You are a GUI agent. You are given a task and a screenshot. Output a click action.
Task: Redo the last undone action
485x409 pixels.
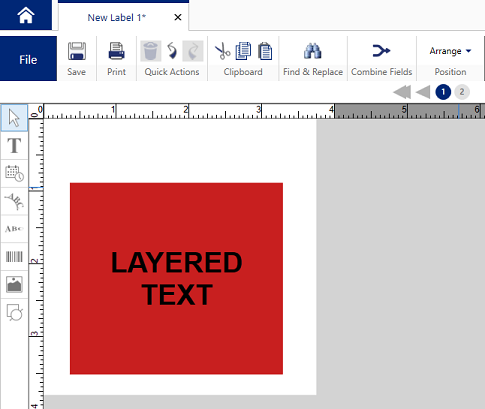point(193,51)
